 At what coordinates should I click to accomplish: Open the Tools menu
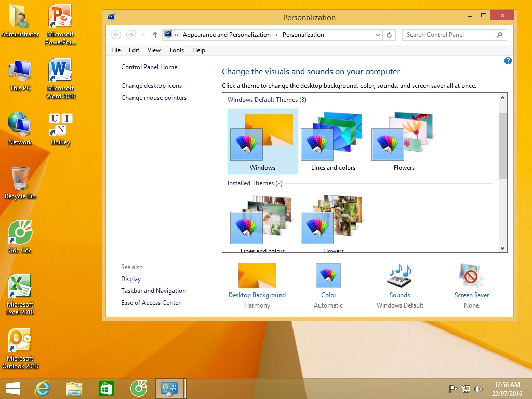(177, 50)
